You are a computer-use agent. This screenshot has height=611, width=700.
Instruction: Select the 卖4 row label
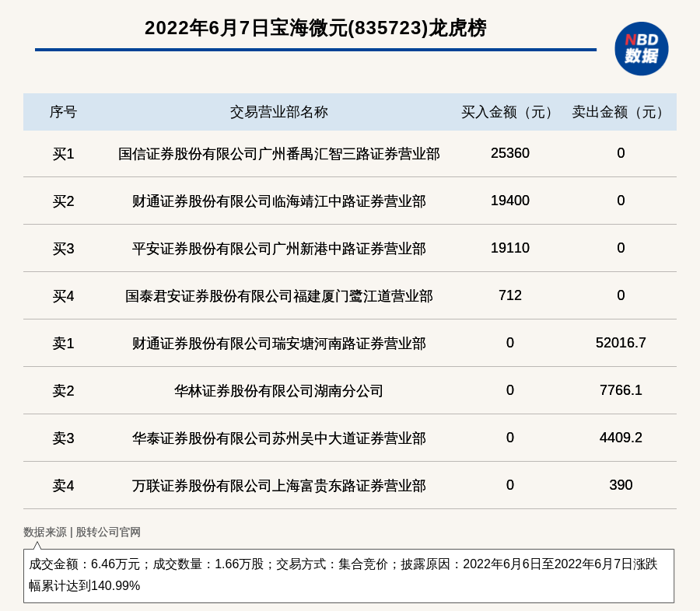pyautogui.click(x=63, y=486)
